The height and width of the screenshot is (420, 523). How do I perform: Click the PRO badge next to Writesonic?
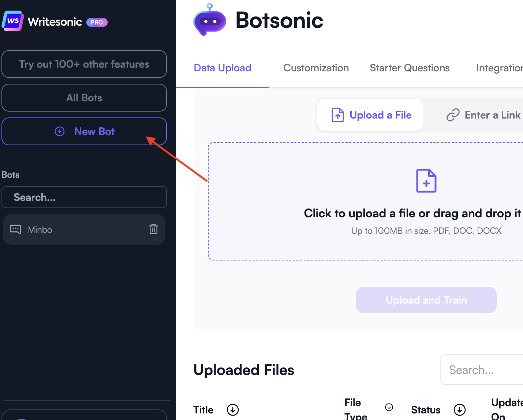(97, 22)
